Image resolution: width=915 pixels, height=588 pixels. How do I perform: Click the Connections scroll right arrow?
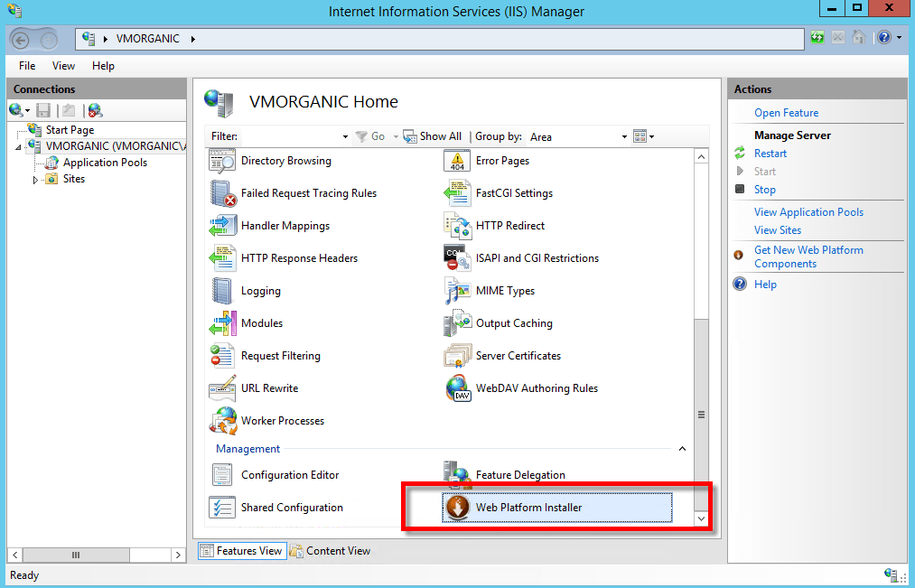coord(178,555)
